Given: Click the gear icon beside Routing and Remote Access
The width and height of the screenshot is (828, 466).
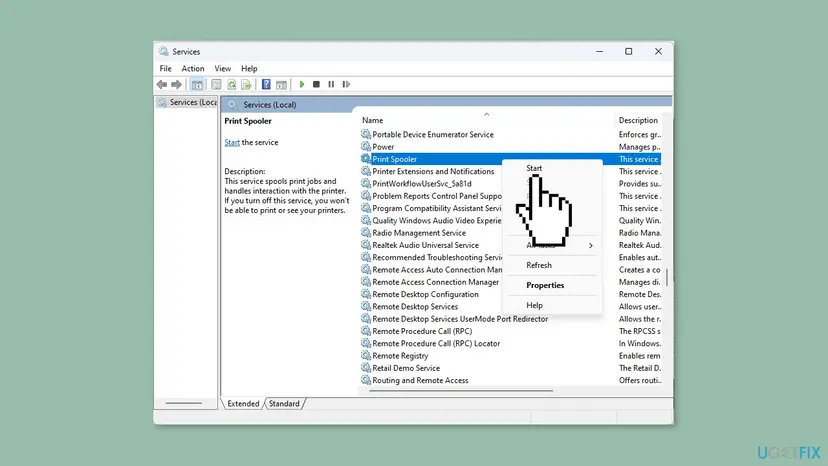Looking at the screenshot, I should click(x=365, y=380).
